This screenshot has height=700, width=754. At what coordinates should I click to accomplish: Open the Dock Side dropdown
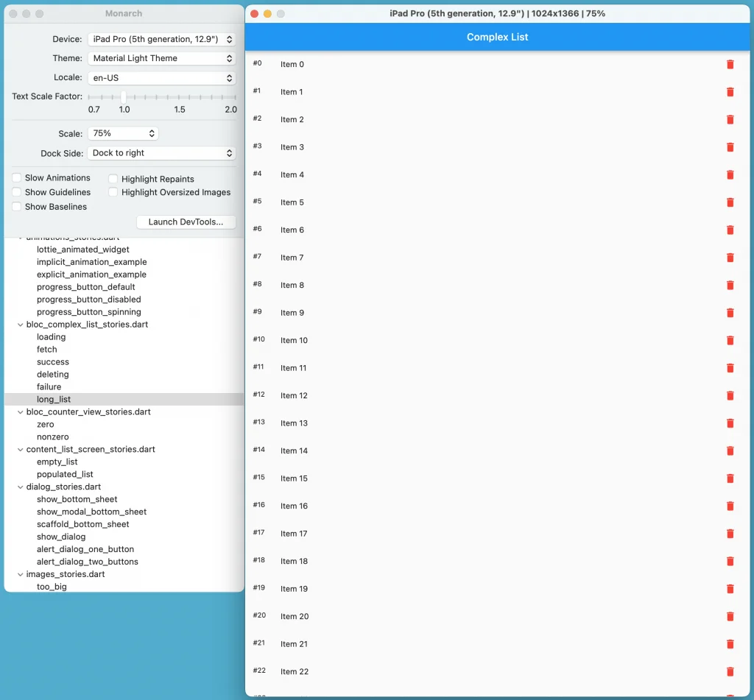tap(161, 153)
